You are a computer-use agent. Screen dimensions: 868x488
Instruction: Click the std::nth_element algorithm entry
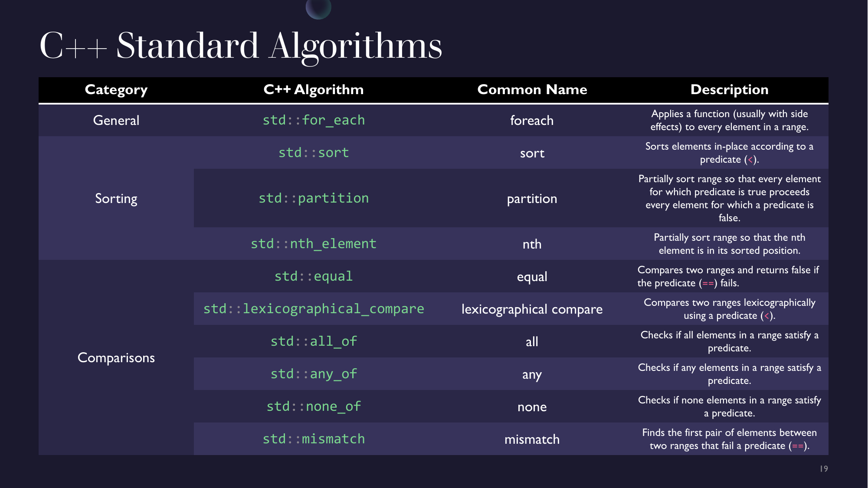pyautogui.click(x=314, y=243)
